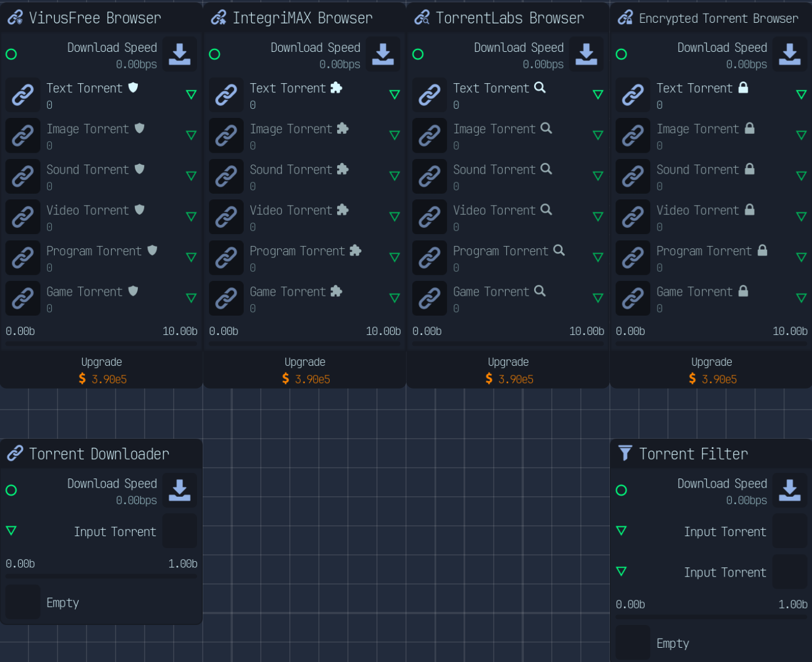Click the Image Torrent output triangle in VirusFree Browser
This screenshot has height=662, width=812.
click(x=191, y=135)
